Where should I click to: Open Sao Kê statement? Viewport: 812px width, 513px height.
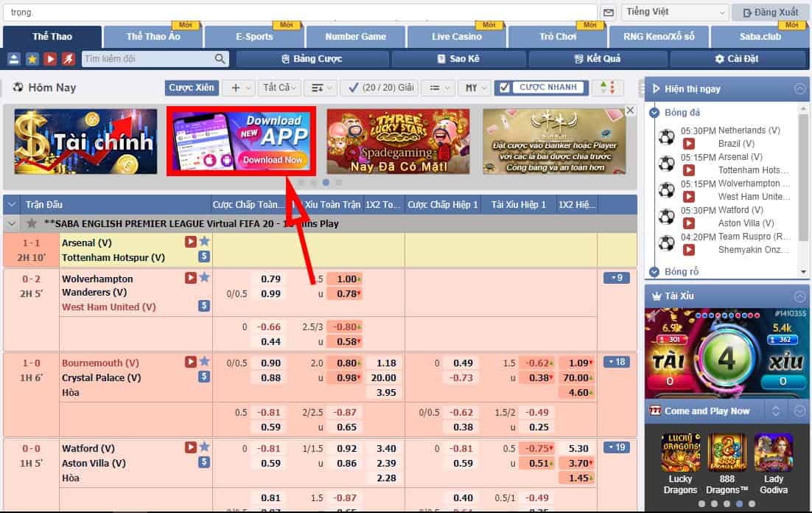[458, 59]
